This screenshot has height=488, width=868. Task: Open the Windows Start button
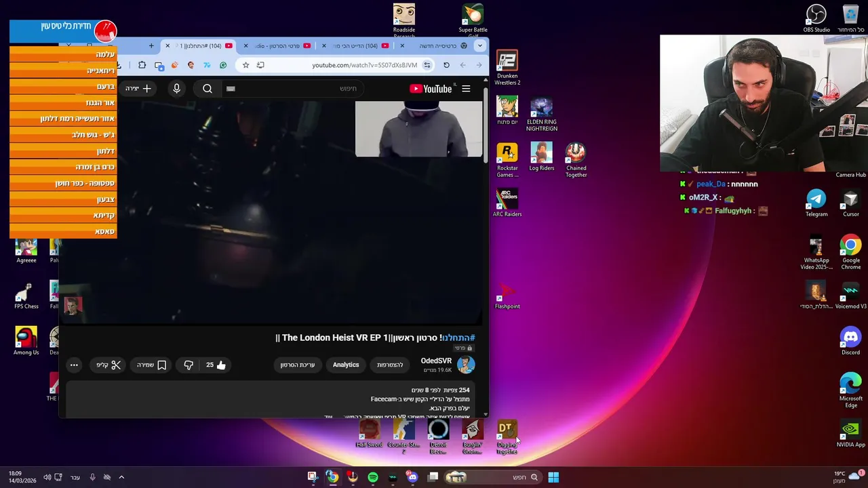click(553, 477)
